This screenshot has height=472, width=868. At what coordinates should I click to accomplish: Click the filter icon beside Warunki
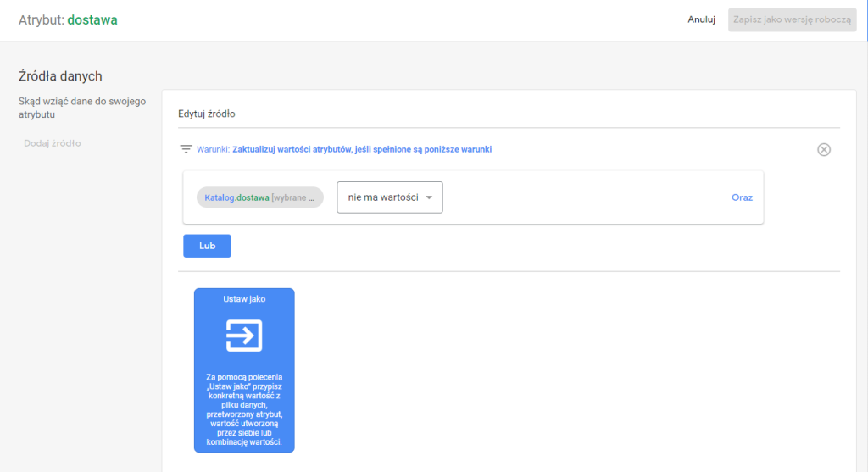point(186,149)
